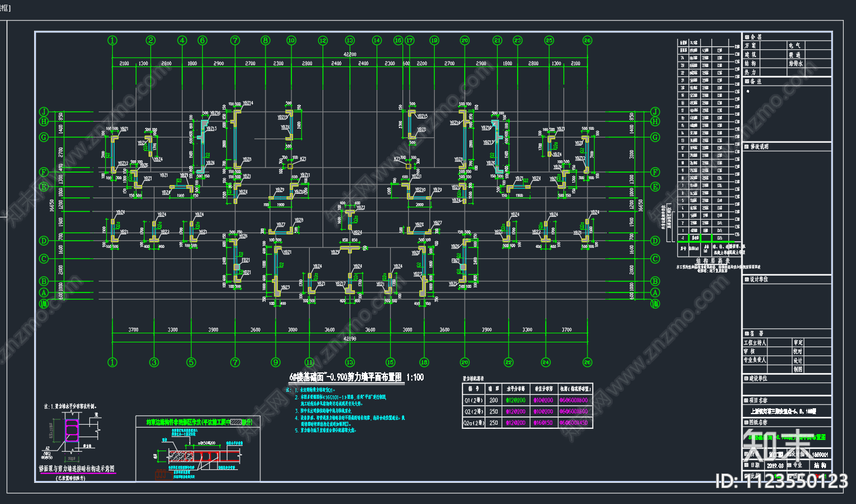Select the 校对 cell

point(798,351)
